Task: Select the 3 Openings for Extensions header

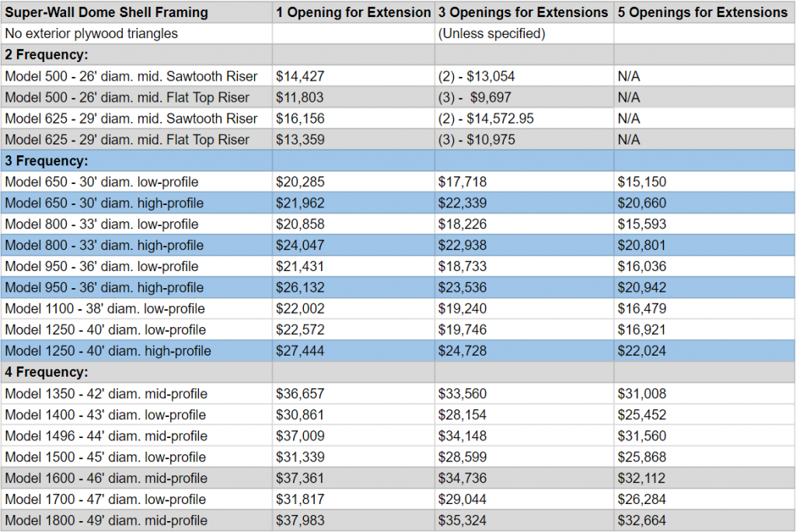Action: (x=524, y=12)
